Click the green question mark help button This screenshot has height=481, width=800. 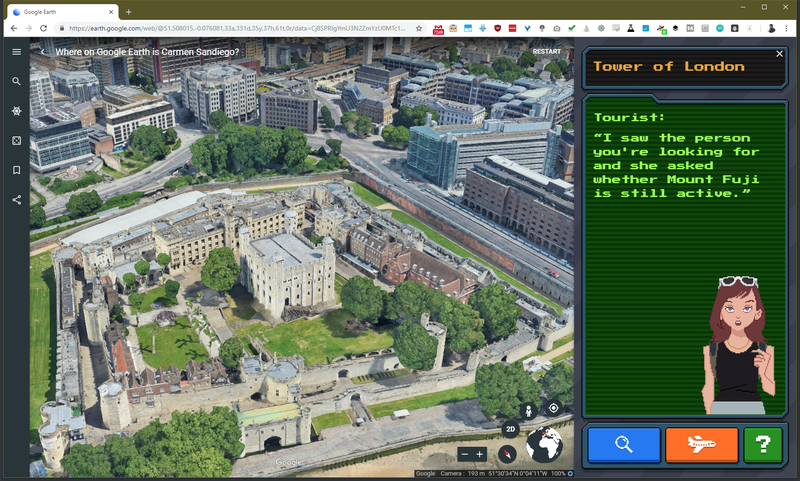click(763, 444)
